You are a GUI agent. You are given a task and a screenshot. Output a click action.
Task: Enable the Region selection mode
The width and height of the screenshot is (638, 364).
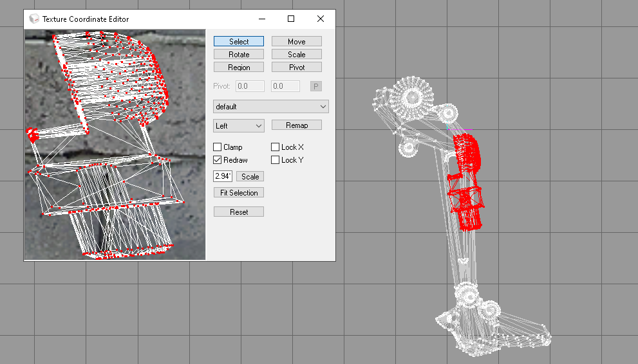tap(239, 68)
